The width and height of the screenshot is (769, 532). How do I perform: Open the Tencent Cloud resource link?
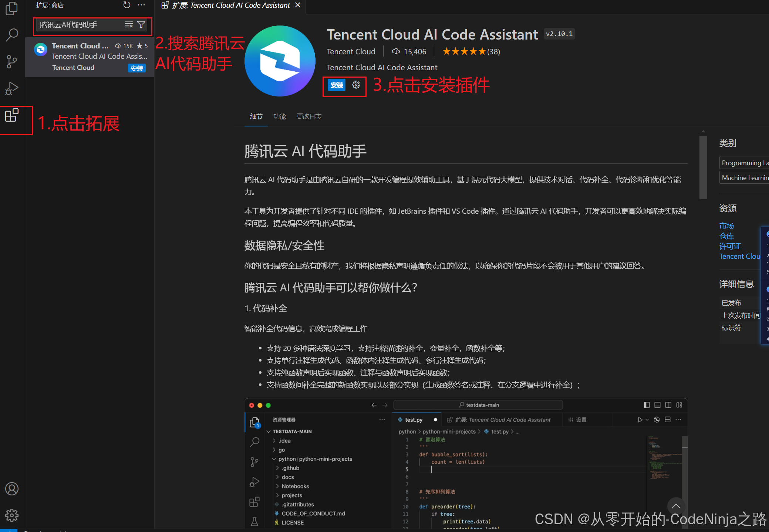740,256
